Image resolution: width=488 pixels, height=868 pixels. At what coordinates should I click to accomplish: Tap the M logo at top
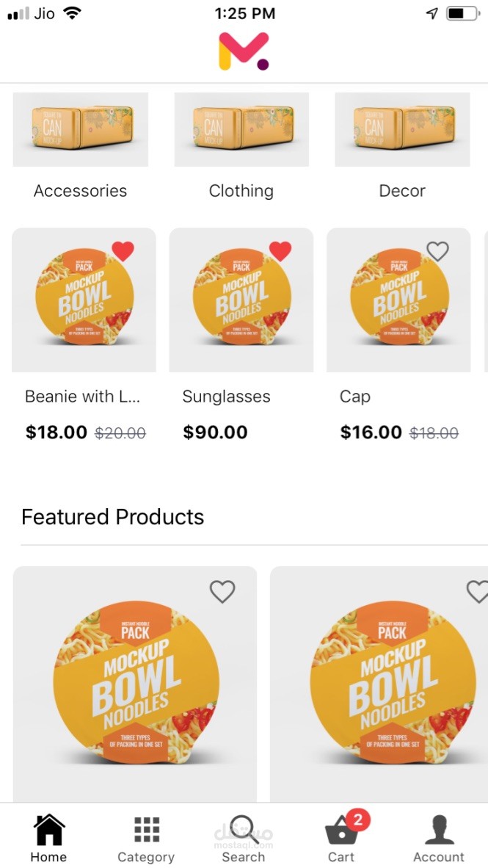click(244, 51)
